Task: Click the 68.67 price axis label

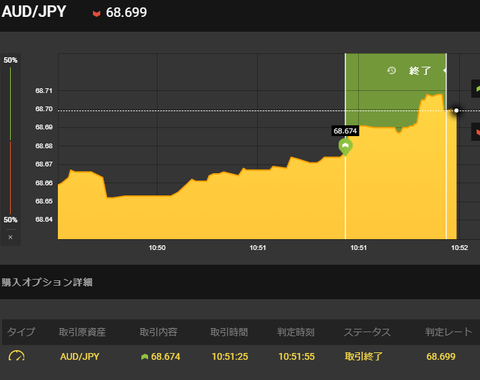Action: tap(44, 164)
